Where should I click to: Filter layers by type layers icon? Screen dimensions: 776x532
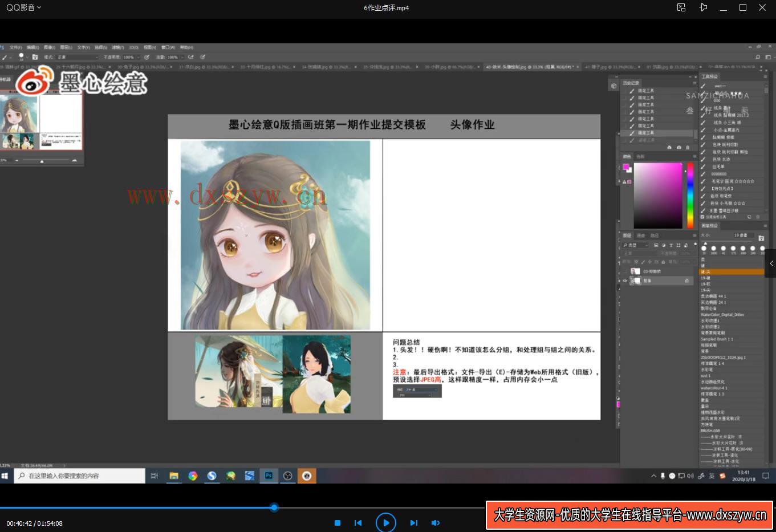(x=671, y=245)
